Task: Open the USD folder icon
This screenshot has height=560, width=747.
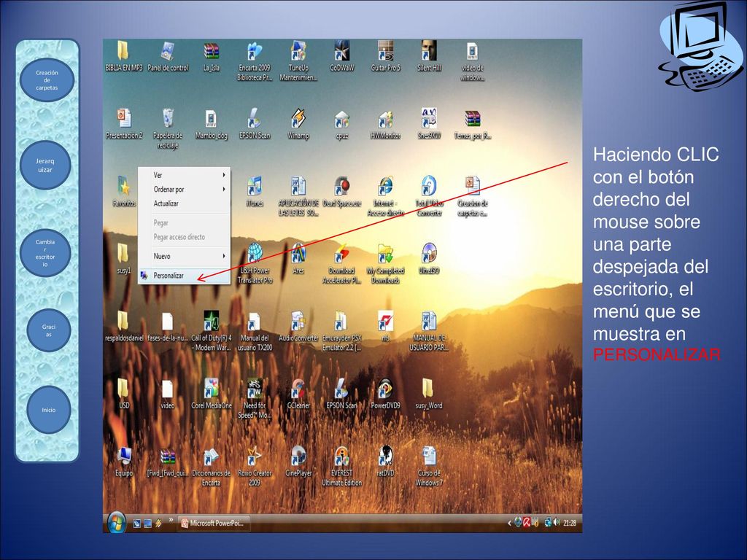Action: point(123,389)
